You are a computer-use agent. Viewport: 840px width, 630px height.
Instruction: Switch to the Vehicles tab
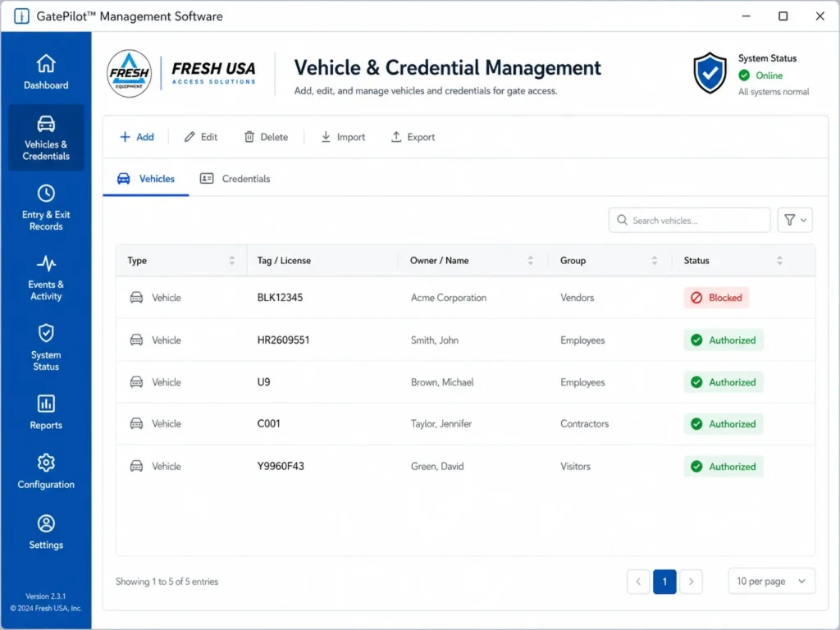pyautogui.click(x=146, y=178)
